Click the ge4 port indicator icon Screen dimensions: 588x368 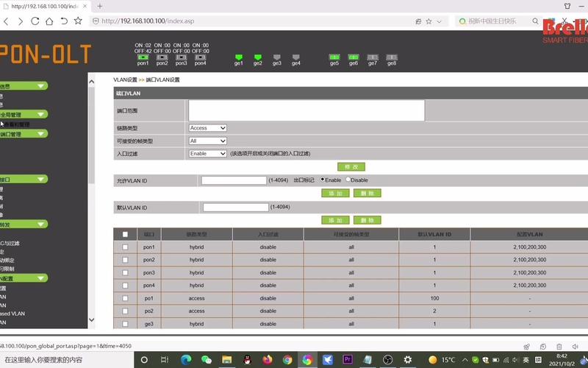pyautogui.click(x=296, y=57)
